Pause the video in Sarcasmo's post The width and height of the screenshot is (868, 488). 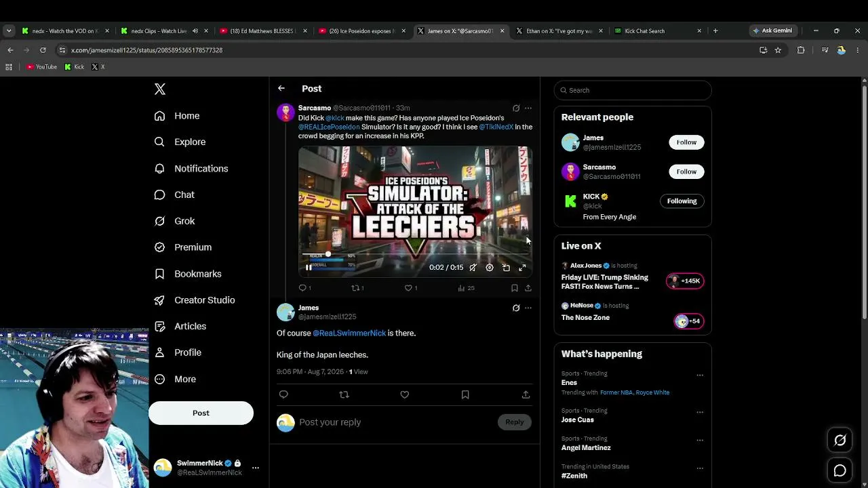tap(309, 268)
